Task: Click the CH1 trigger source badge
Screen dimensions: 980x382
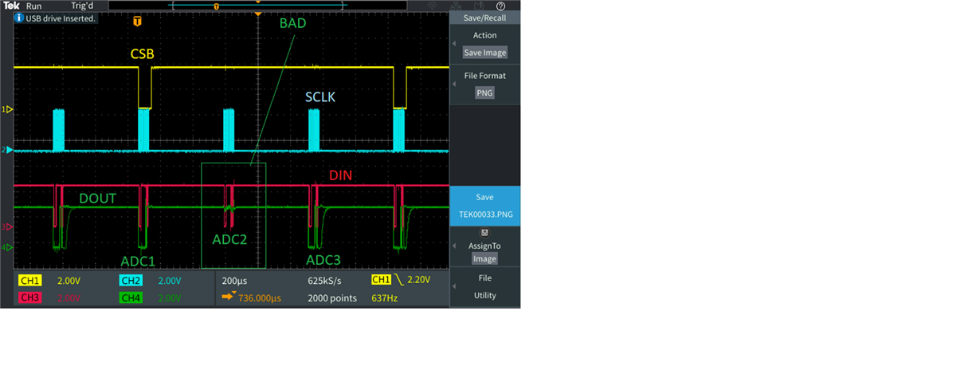Action: click(x=382, y=280)
